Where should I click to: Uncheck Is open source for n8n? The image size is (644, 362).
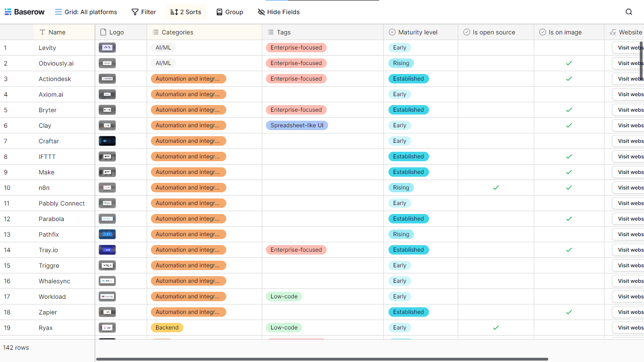click(x=496, y=188)
